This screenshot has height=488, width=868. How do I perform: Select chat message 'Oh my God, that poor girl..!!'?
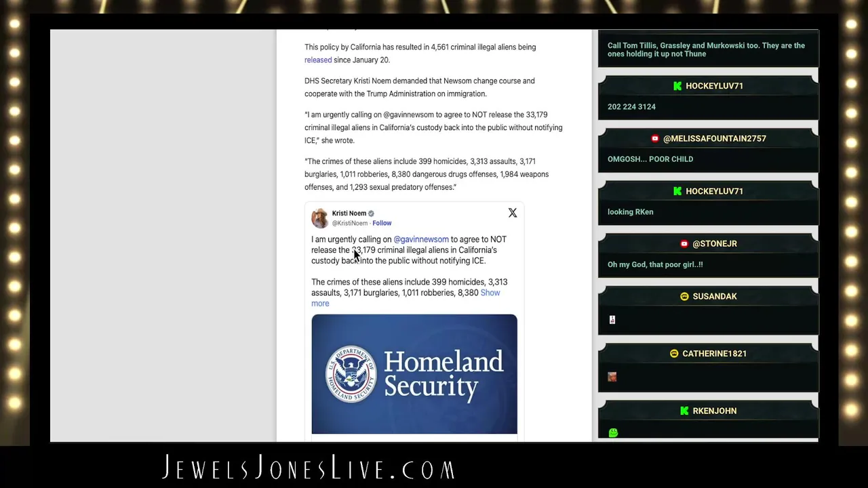(655, 265)
